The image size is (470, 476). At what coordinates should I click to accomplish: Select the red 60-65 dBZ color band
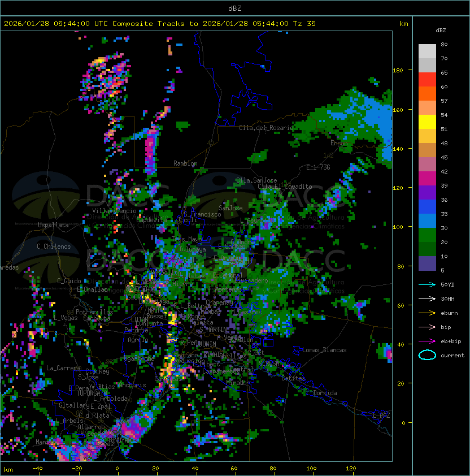[427, 80]
